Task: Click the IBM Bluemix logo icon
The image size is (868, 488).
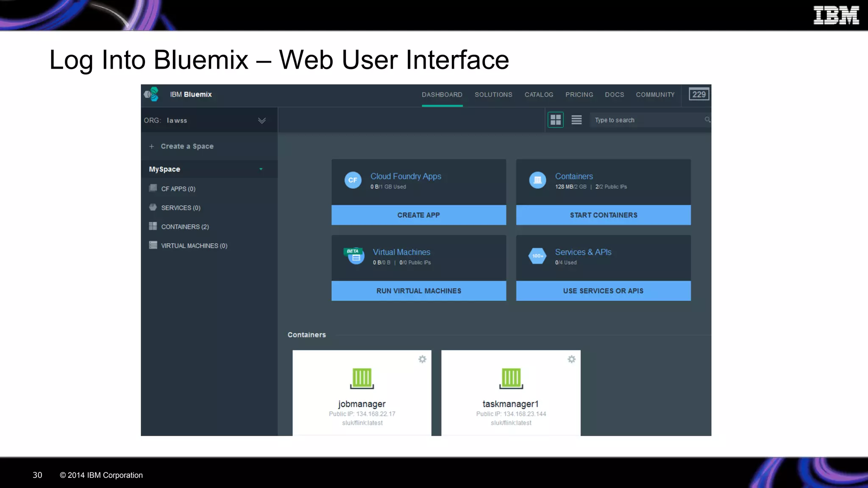Action: tap(151, 94)
